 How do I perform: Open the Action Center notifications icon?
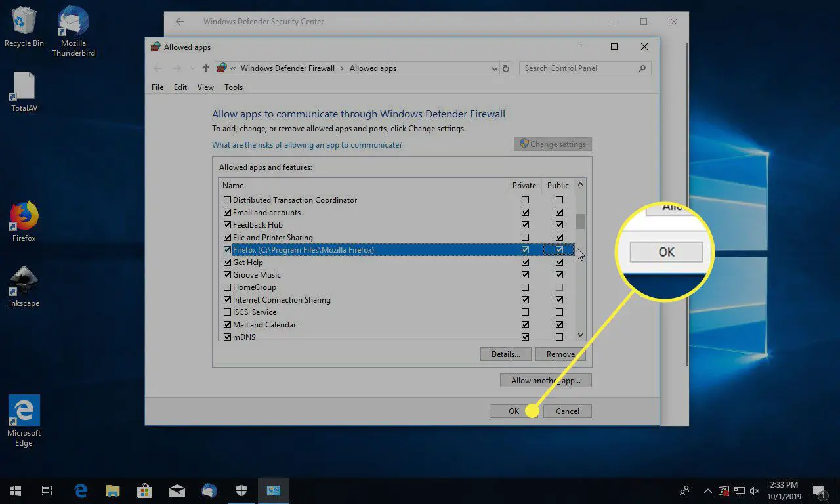tap(820, 490)
